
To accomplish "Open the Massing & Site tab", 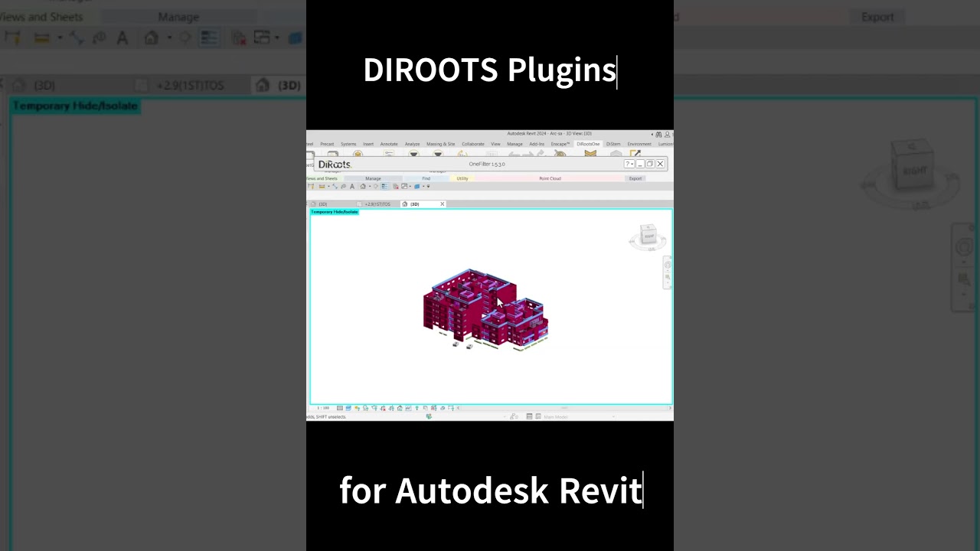I will click(x=441, y=144).
